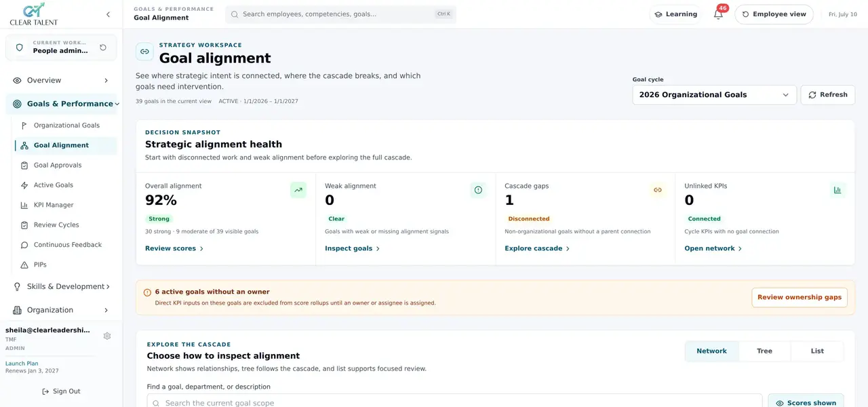
Task: Click the alert icon in Weak alignment
Action: pos(478,190)
